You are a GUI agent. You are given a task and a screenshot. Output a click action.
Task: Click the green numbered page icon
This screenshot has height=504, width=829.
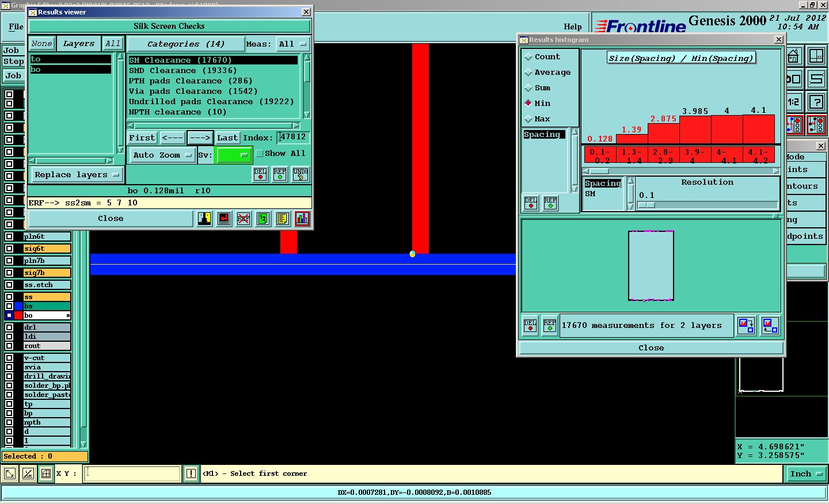click(x=263, y=219)
